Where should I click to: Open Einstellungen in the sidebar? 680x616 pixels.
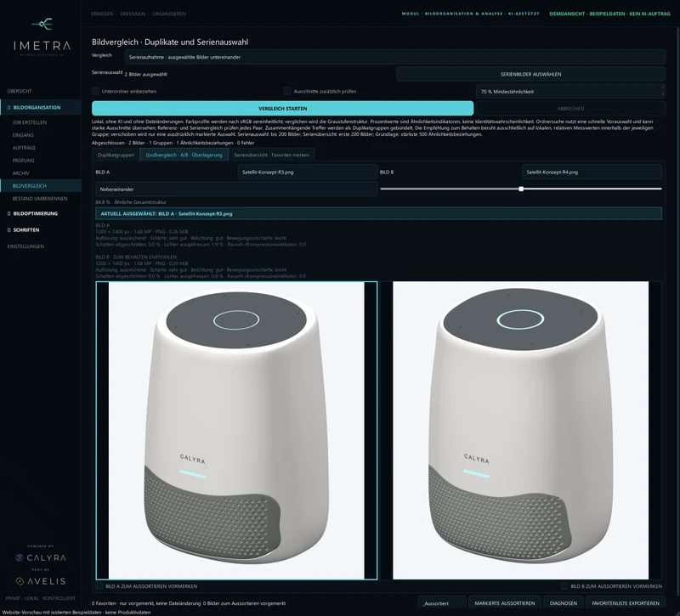(x=25, y=246)
